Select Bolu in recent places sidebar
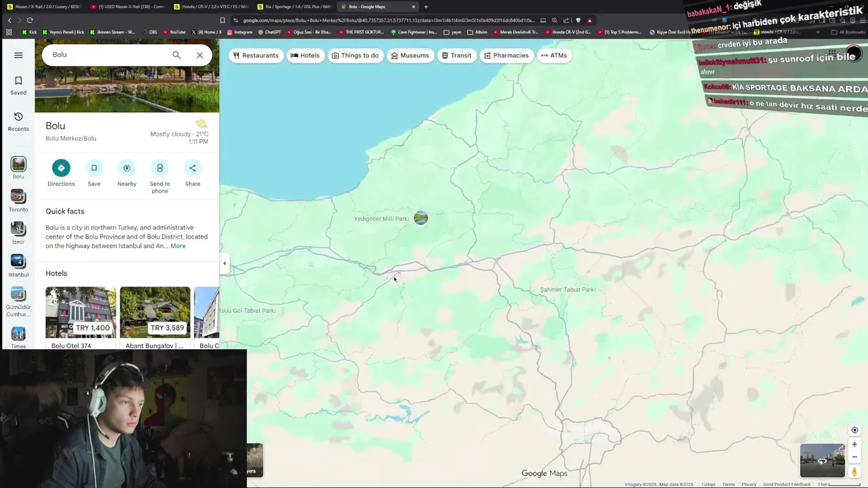868x488 pixels. click(x=18, y=168)
